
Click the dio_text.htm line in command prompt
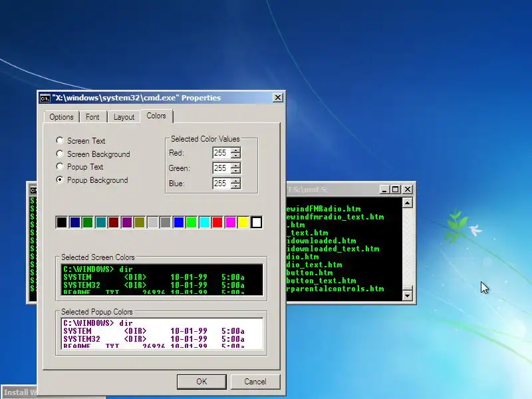pyautogui.click(x=314, y=265)
